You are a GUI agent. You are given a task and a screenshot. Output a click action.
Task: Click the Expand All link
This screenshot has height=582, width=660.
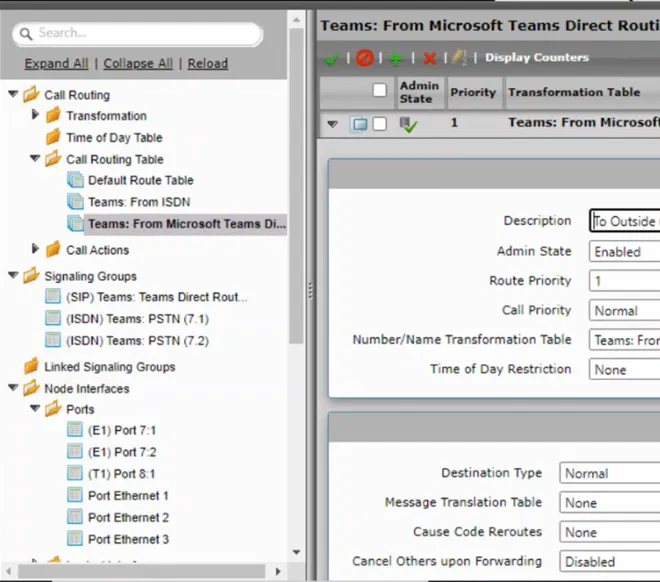point(56,63)
